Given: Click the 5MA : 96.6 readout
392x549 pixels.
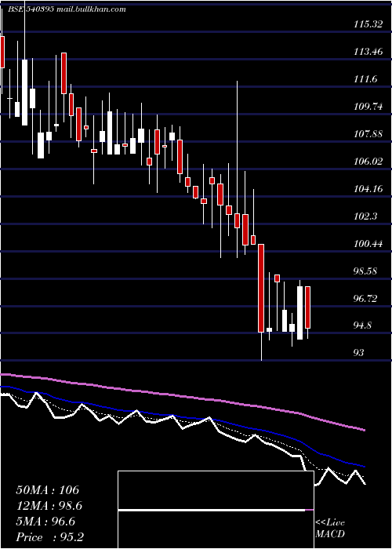Looking at the screenshot, I should 45,522.
